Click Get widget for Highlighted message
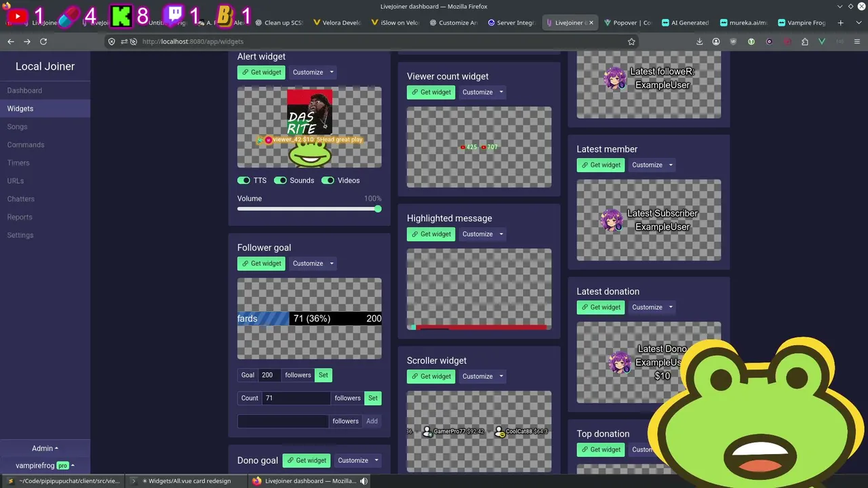The height and width of the screenshot is (488, 868). tap(431, 235)
